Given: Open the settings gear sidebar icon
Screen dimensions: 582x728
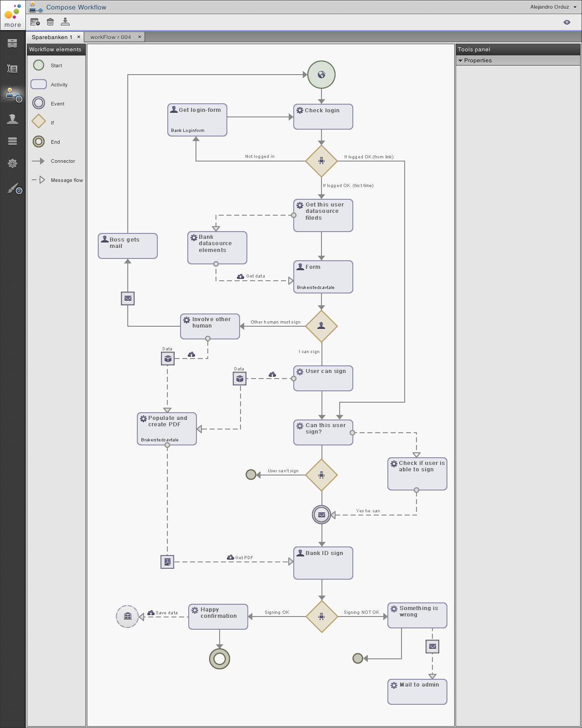Looking at the screenshot, I should [13, 163].
